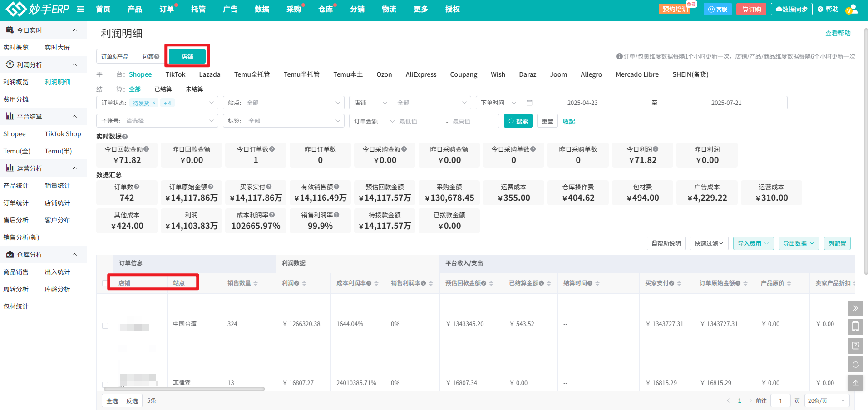Open the 快速过滤 dropdown
This screenshot has width=868, height=410.
[709, 243]
